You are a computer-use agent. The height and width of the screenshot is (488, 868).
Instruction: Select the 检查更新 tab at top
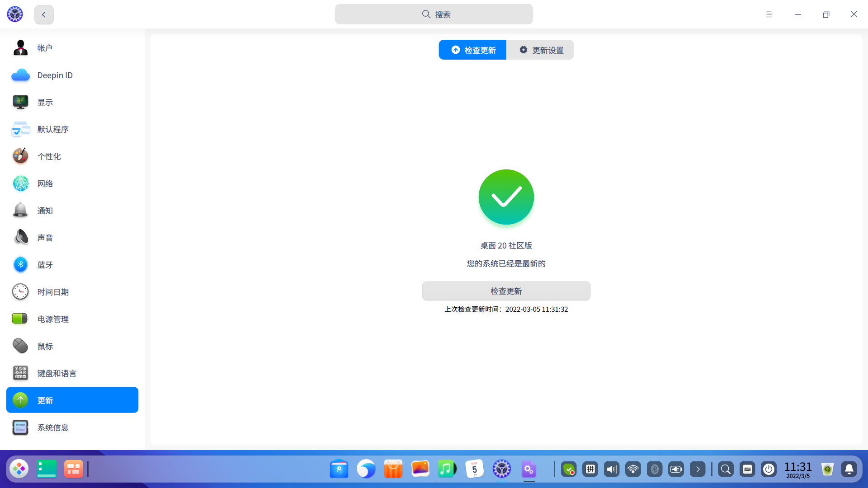[472, 50]
